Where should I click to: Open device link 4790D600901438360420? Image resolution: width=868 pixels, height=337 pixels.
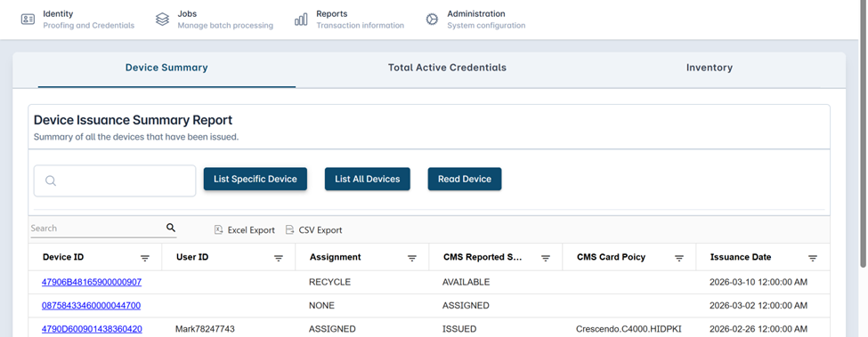click(92, 329)
